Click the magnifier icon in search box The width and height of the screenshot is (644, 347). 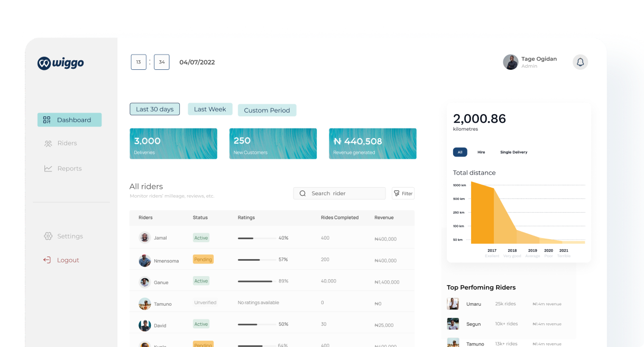coord(302,194)
